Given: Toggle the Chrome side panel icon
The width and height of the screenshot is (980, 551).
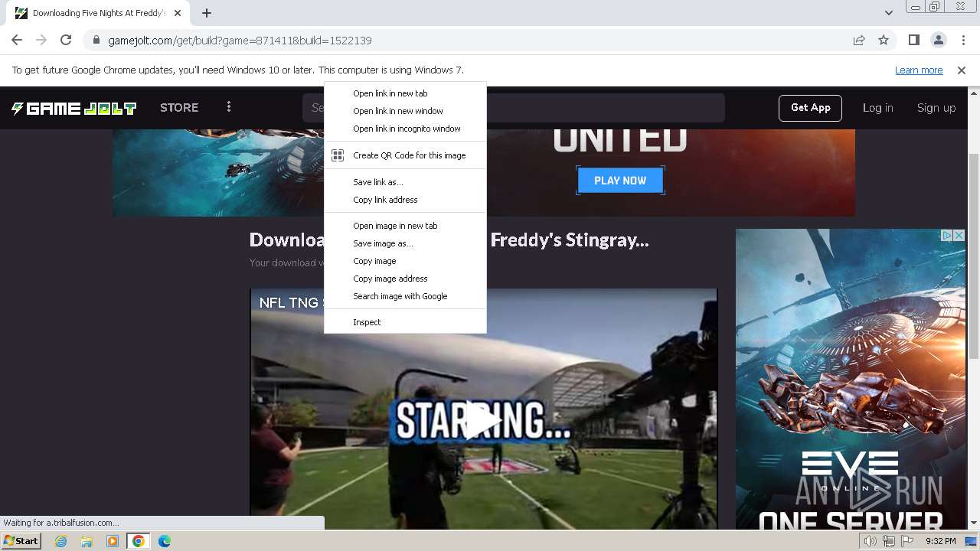Looking at the screenshot, I should coord(913,40).
